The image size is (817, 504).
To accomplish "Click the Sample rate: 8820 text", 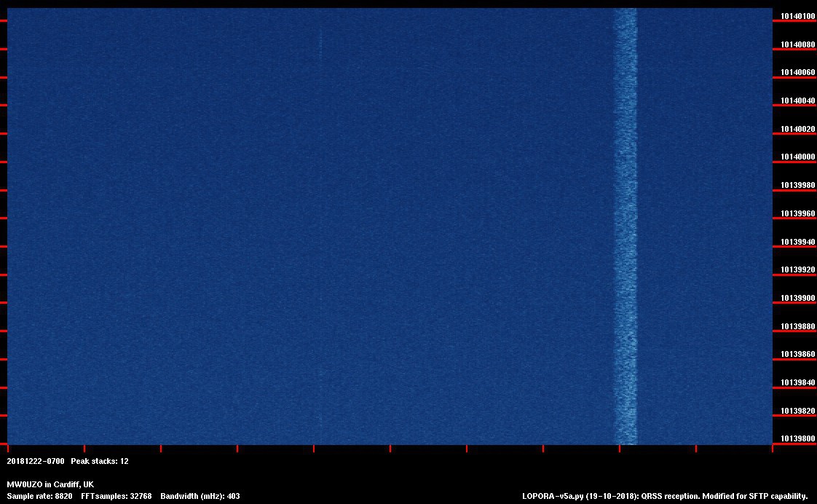I will point(39,496).
